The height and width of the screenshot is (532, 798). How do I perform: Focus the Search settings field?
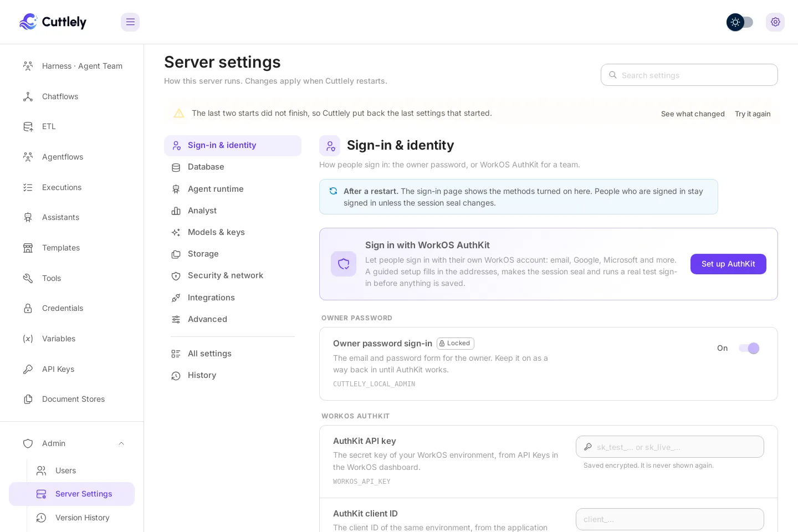[x=689, y=75]
